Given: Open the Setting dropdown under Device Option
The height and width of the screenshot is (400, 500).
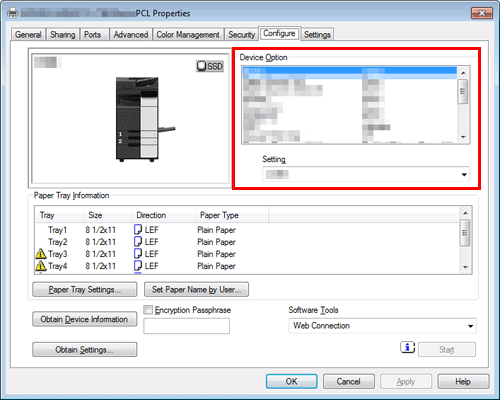Looking at the screenshot, I should (366, 174).
